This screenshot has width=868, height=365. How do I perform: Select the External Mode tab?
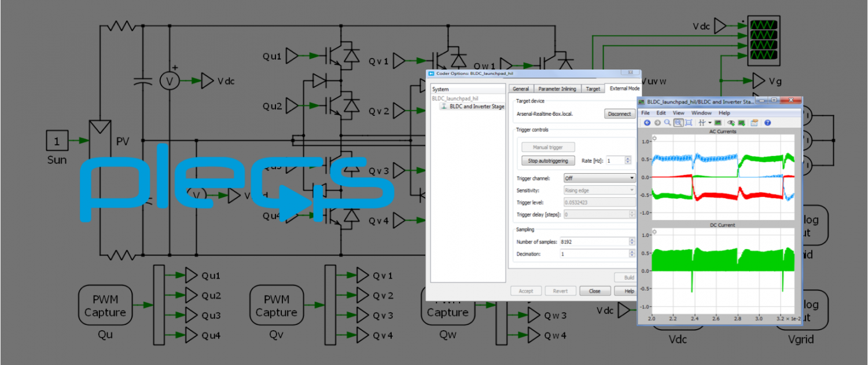click(x=624, y=88)
